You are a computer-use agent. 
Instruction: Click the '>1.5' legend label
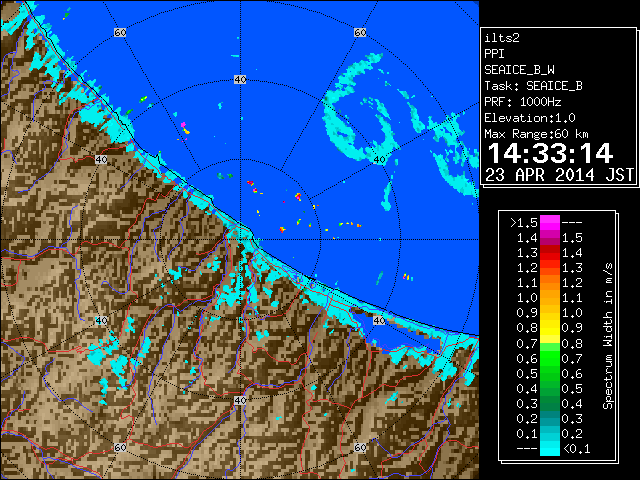[x=524, y=222]
